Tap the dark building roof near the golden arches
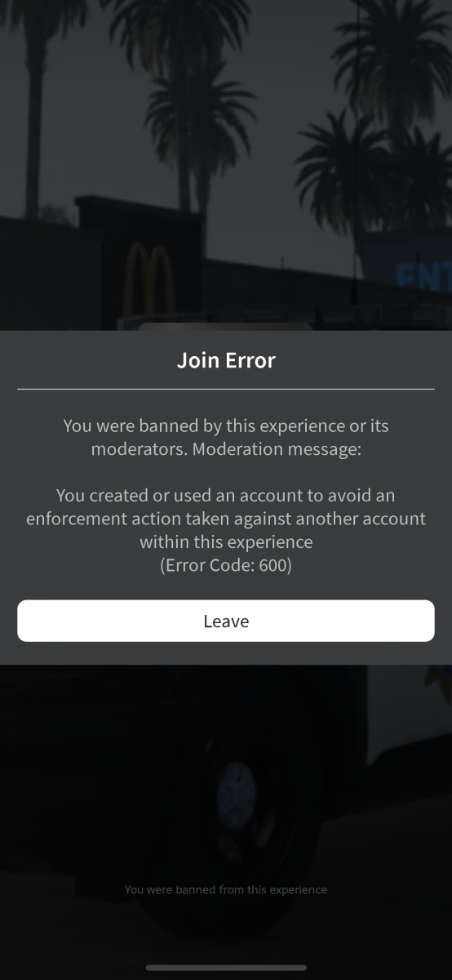The image size is (452, 980). (139, 208)
